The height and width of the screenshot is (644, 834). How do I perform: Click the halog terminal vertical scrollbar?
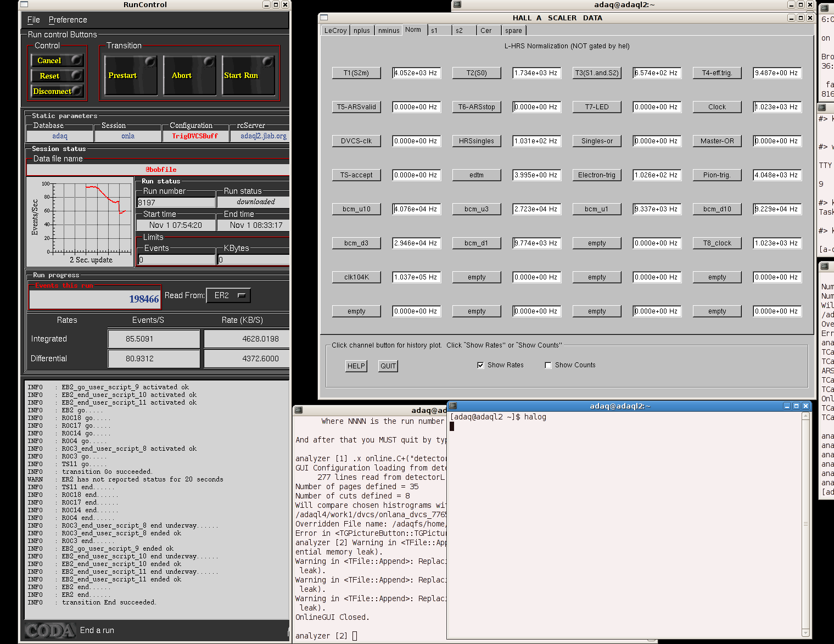pos(806,524)
